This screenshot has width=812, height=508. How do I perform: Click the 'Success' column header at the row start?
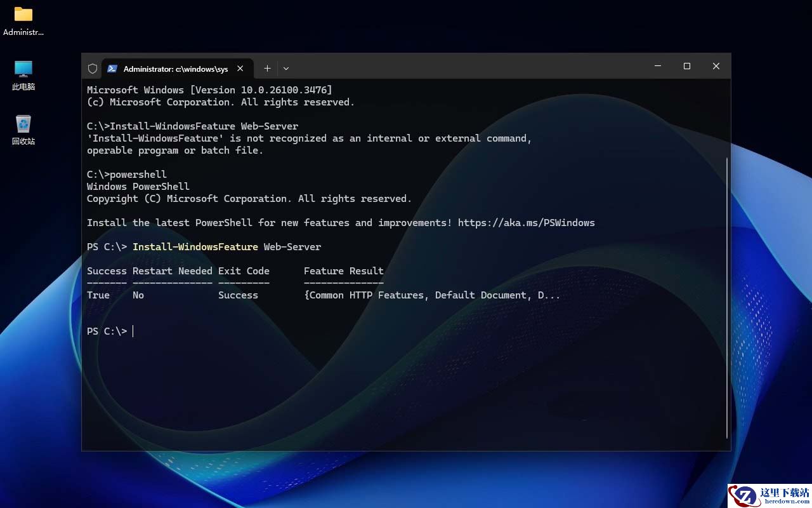107,271
